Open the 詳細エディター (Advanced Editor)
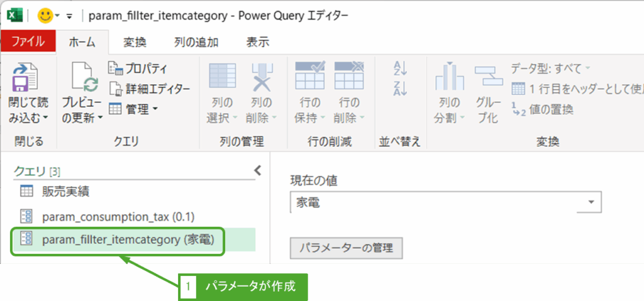 click(x=149, y=89)
